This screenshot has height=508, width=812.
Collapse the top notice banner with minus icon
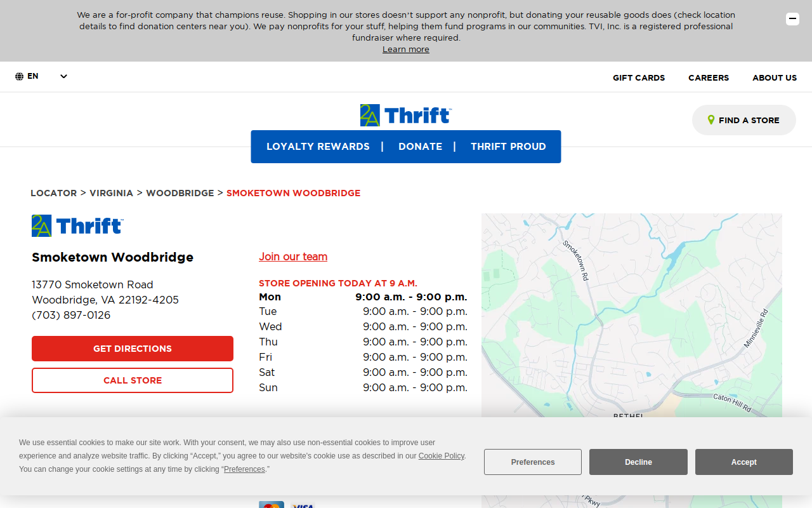(x=792, y=19)
